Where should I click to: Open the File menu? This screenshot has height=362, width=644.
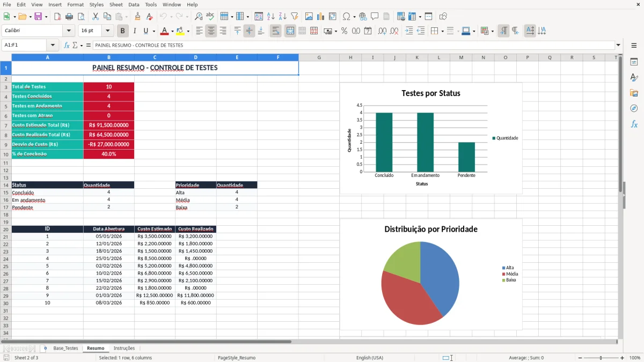(x=7, y=4)
